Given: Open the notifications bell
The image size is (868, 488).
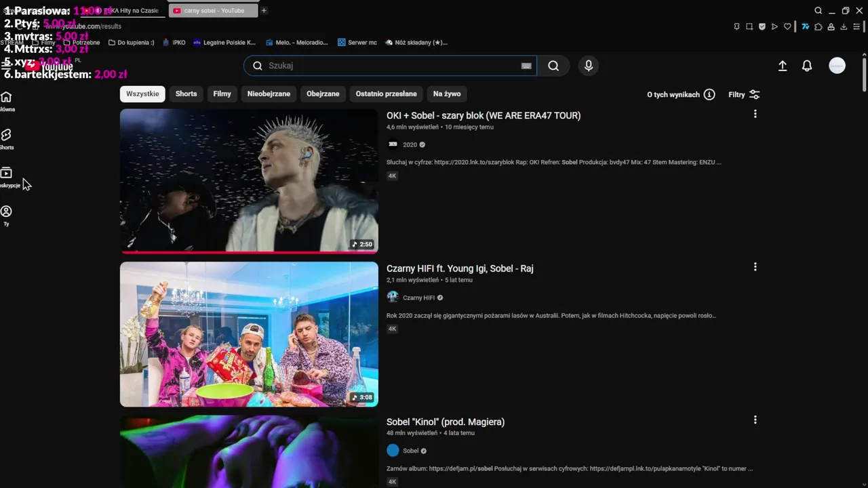Looking at the screenshot, I should pyautogui.click(x=807, y=66).
